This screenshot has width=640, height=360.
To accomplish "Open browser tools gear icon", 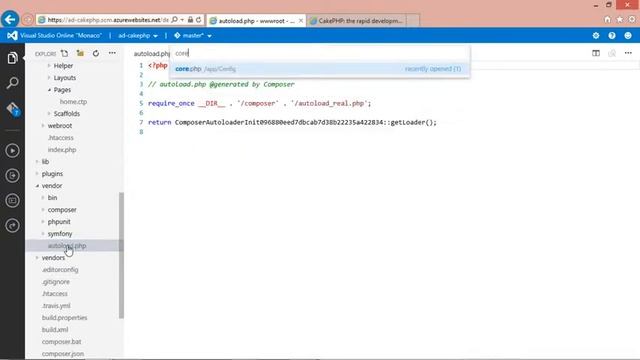I will click(x=632, y=20).
